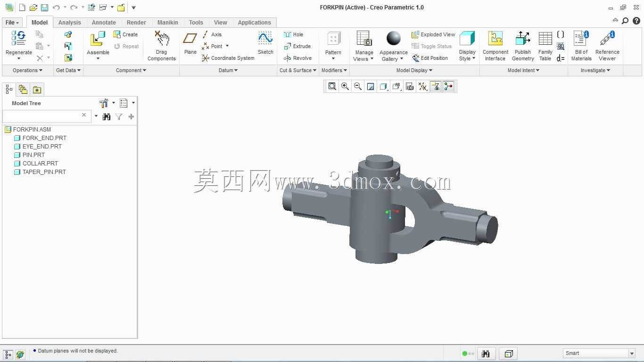Expand the Cut & Surface group menu
The height and width of the screenshot is (362, 644).
[298, 70]
